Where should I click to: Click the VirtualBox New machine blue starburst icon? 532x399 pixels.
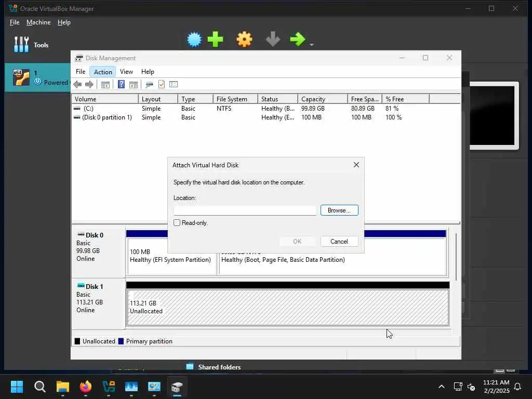(194, 39)
